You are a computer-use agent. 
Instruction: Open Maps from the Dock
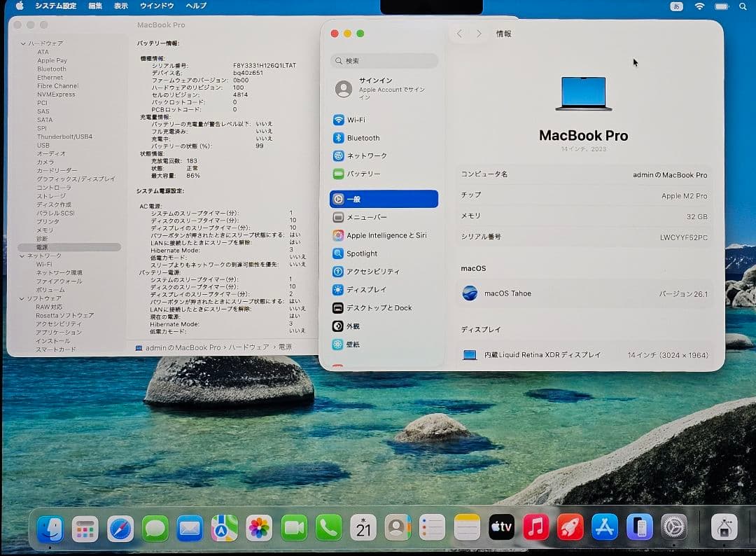[224, 529]
